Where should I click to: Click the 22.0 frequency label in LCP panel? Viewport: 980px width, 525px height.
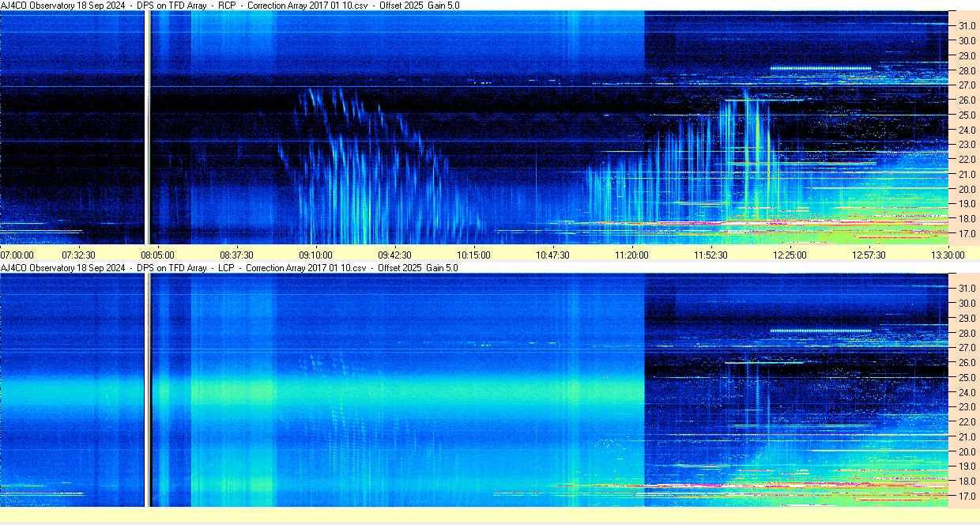click(x=967, y=422)
